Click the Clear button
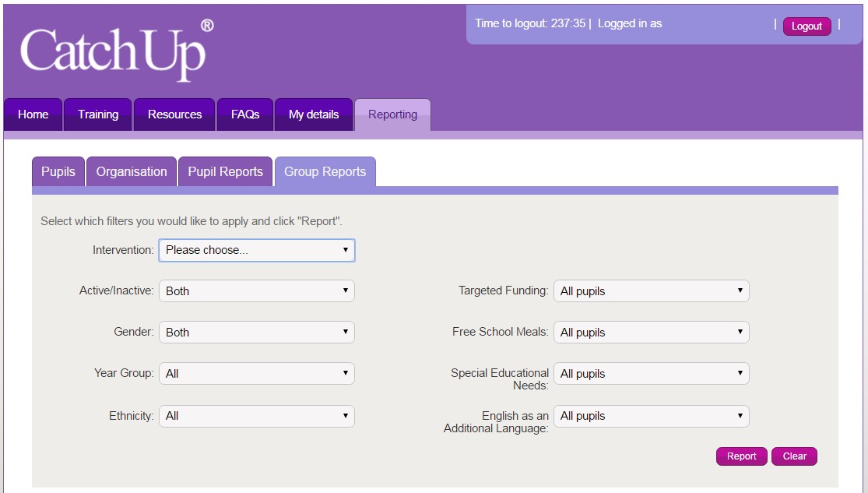The height and width of the screenshot is (493, 868). [794, 456]
